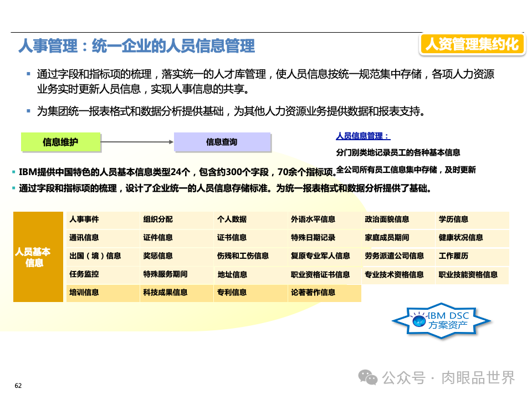
Task: Select the 人员基本信息 header block
Action: point(38,257)
